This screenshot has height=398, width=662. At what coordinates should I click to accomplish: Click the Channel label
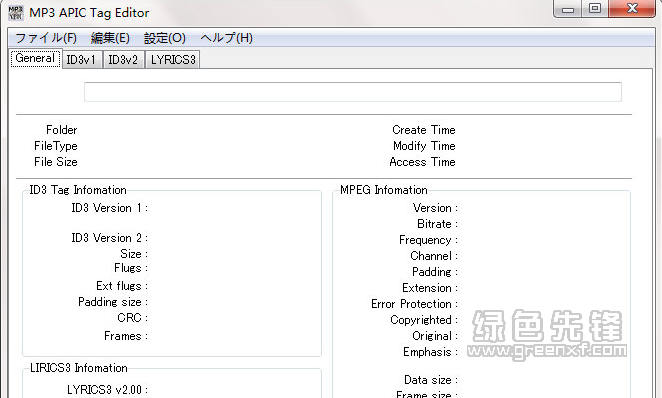tap(434, 256)
